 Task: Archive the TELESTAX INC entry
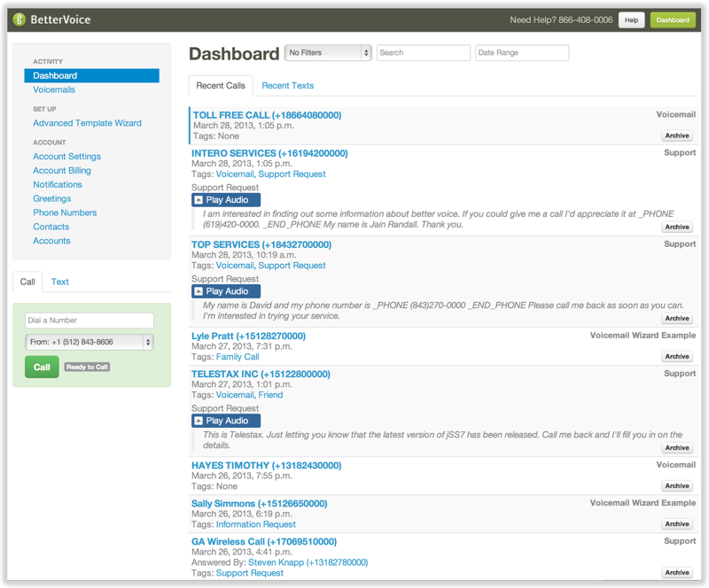coord(677,447)
